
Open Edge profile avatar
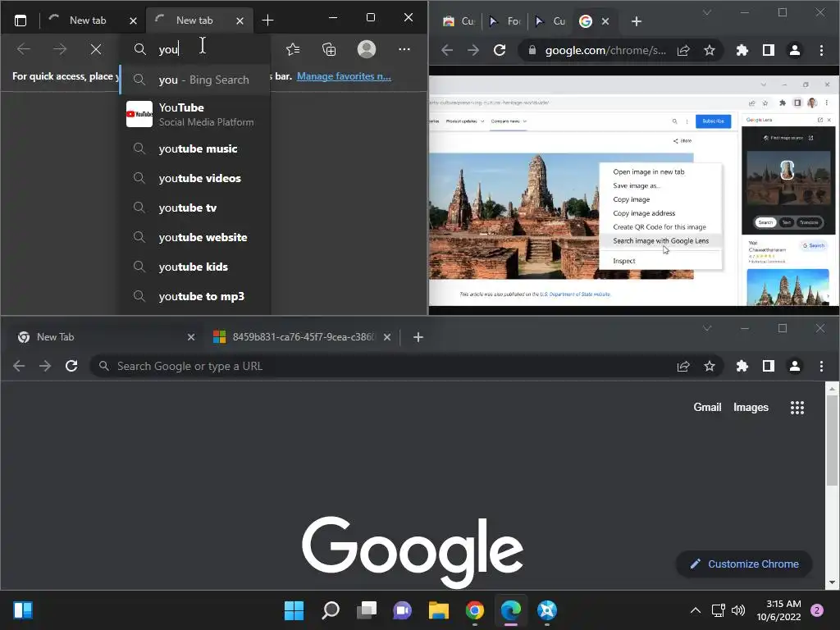(x=367, y=49)
